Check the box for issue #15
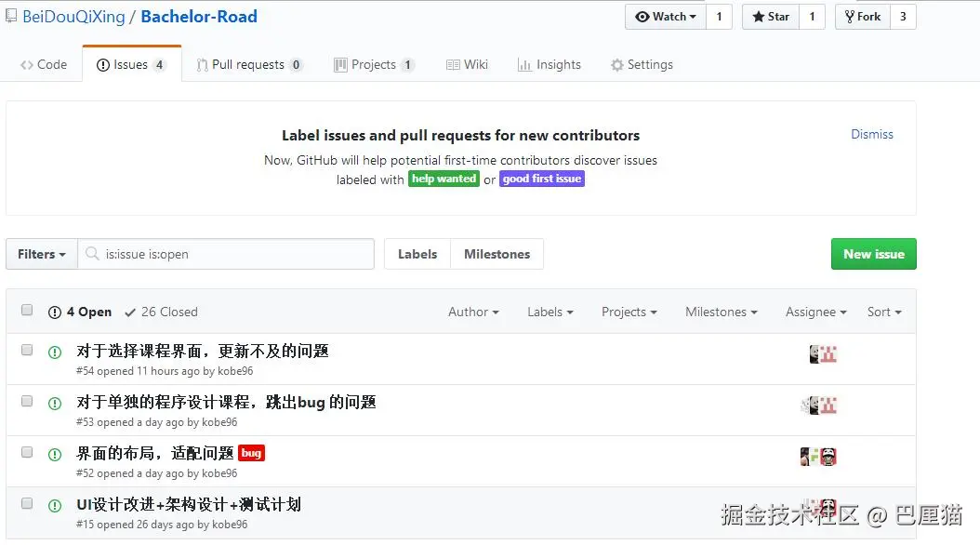 (x=27, y=504)
